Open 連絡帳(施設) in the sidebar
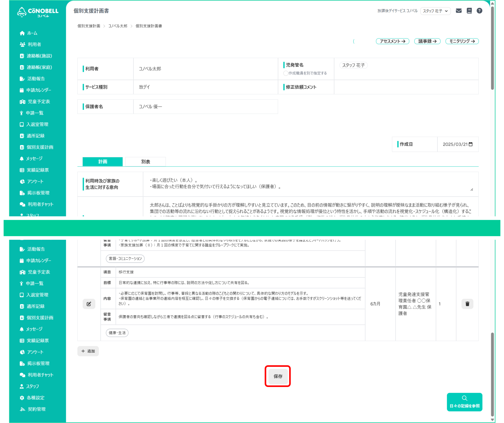 36,56
